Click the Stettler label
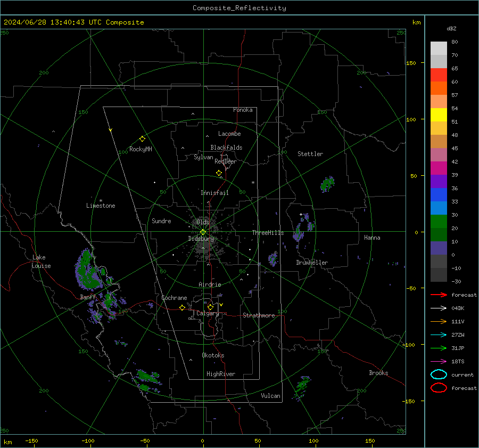 coord(310,154)
